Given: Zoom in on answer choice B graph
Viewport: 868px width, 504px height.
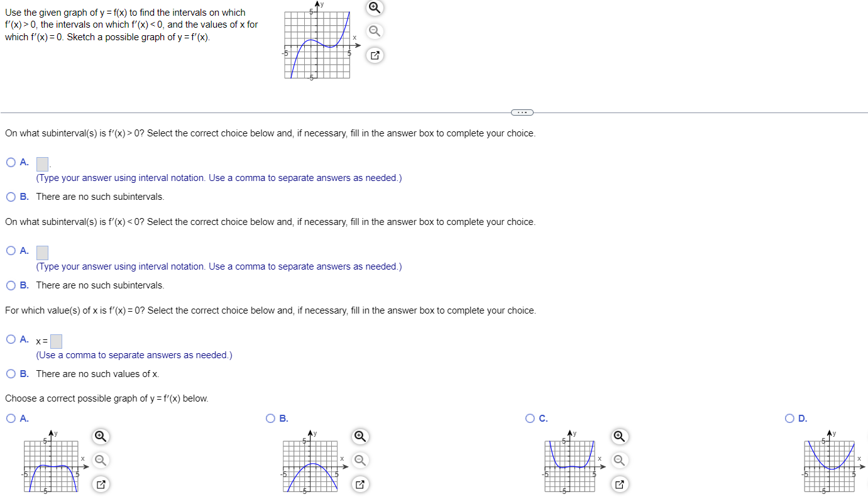Looking at the screenshot, I should (x=360, y=436).
